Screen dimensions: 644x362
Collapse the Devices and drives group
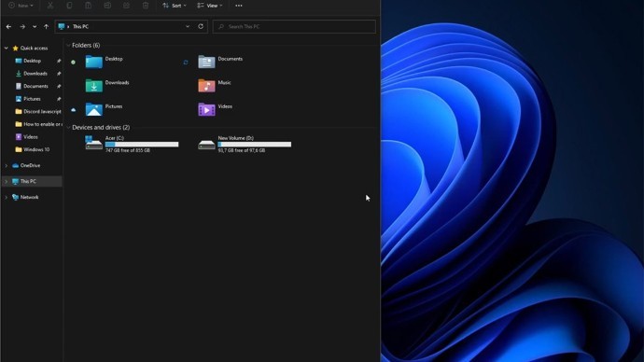68,127
